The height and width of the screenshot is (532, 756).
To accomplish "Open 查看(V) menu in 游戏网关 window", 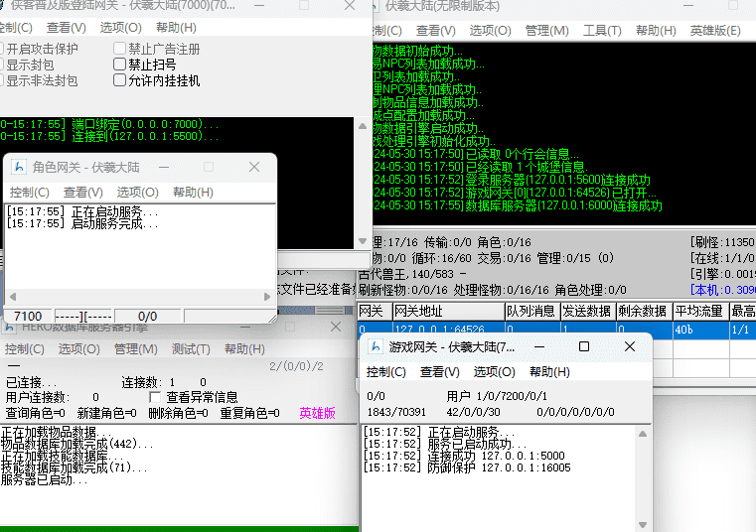I will tap(439, 372).
